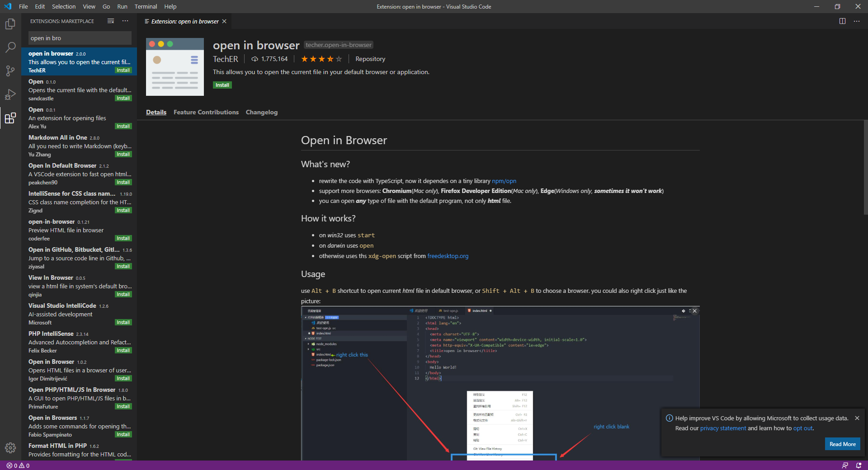Select the Format HTML in PHP extension
868x470 pixels.
[79, 450]
